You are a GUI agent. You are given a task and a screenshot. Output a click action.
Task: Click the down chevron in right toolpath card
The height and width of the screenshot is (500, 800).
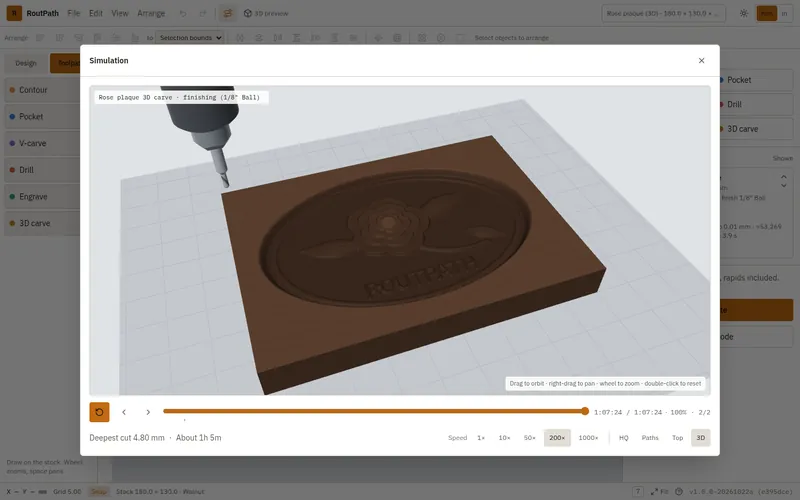pos(784,185)
